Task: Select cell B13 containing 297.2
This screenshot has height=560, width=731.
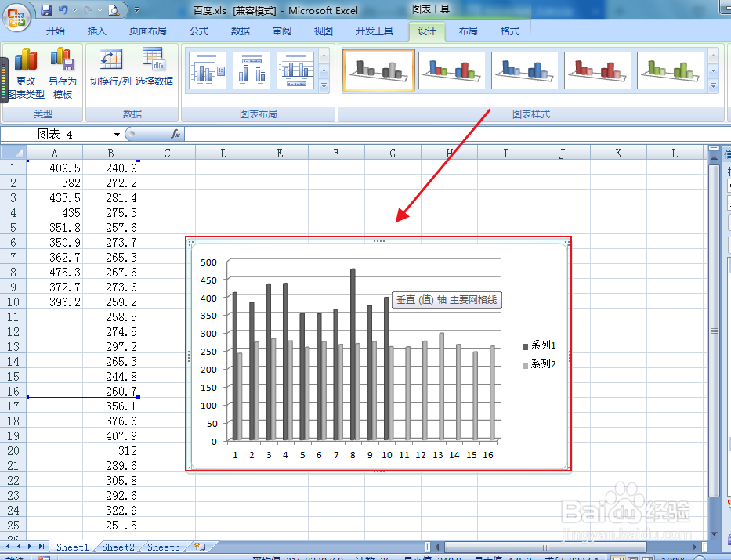Action: (x=111, y=346)
